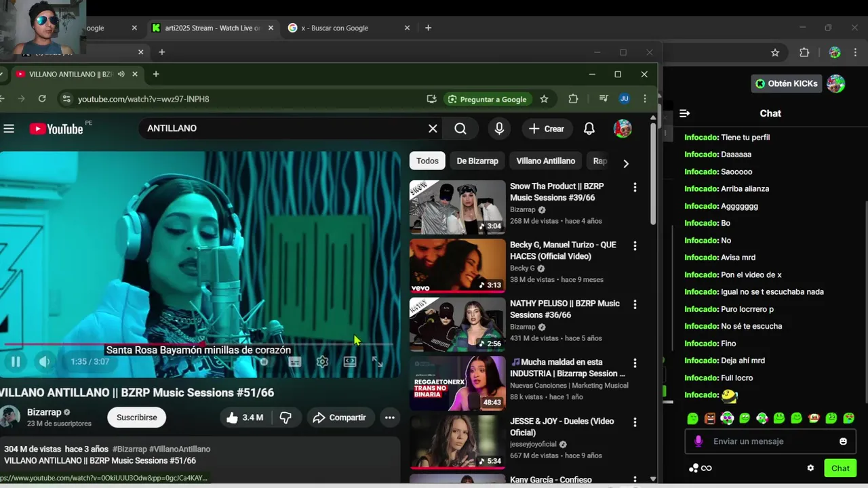
Task: Open site info icon in address bar
Action: coord(66,99)
